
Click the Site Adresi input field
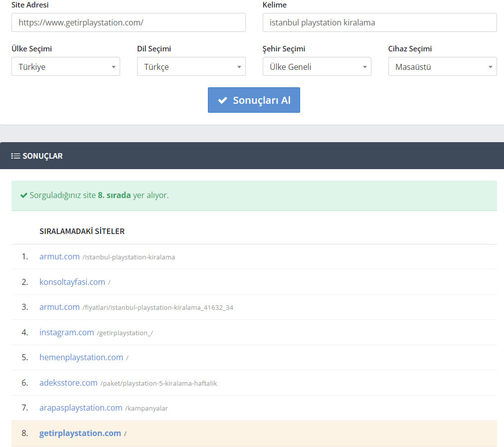(129, 22)
